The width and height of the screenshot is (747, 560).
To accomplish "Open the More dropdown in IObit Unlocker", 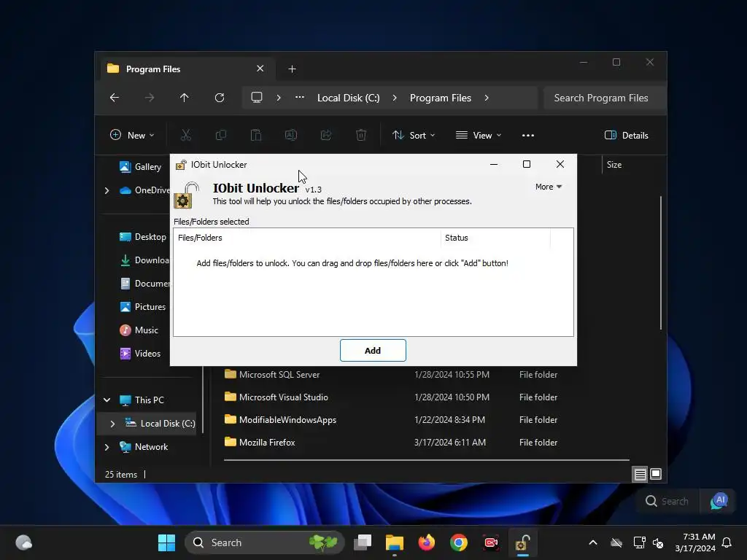I will tap(549, 187).
